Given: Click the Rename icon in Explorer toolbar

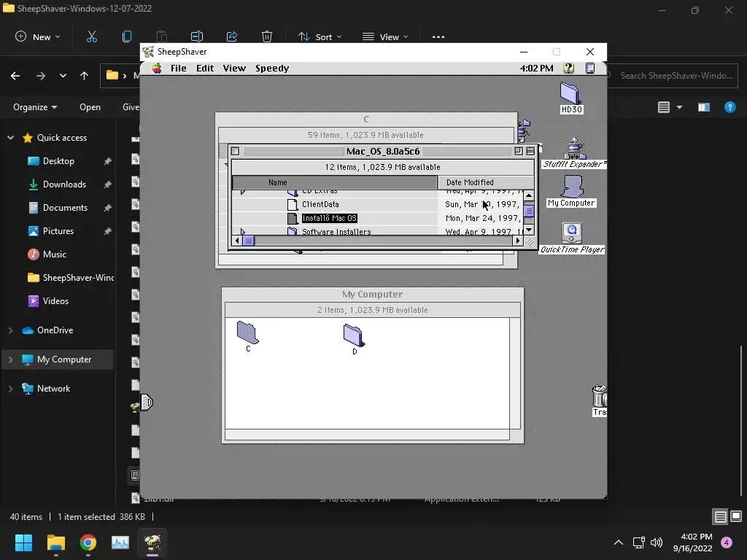Looking at the screenshot, I should click(x=197, y=36).
